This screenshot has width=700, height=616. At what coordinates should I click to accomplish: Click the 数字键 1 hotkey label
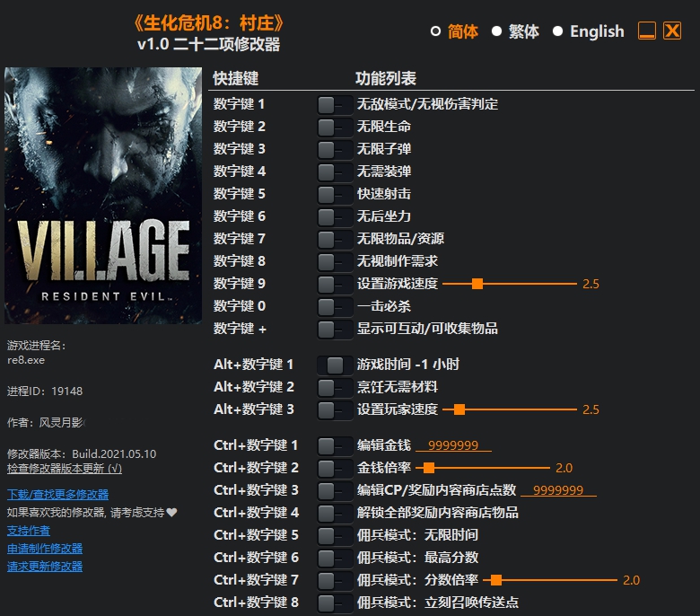pos(240,104)
